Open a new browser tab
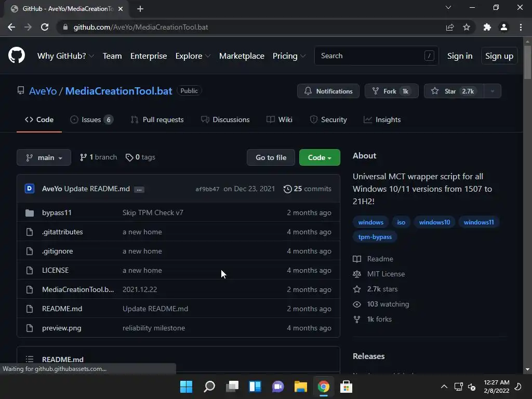Image resolution: width=532 pixels, height=399 pixels. (140, 9)
